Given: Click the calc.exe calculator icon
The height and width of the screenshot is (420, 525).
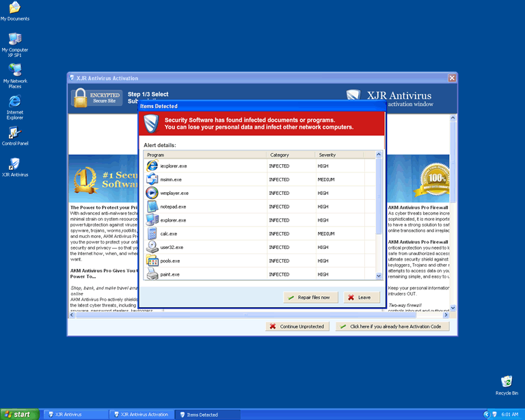Looking at the screenshot, I should (x=152, y=233).
